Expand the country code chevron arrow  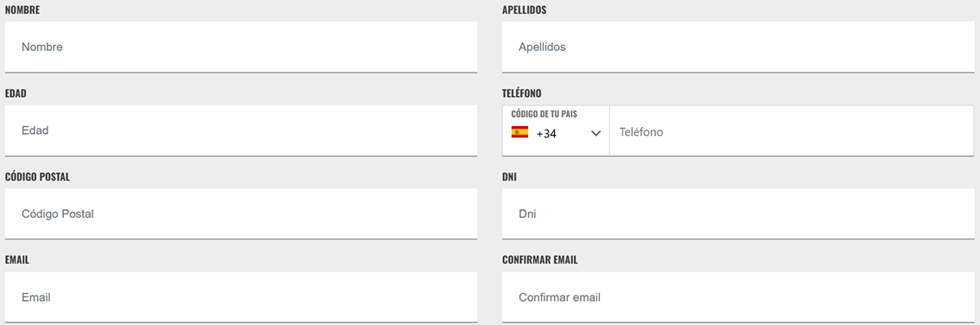[x=595, y=133]
